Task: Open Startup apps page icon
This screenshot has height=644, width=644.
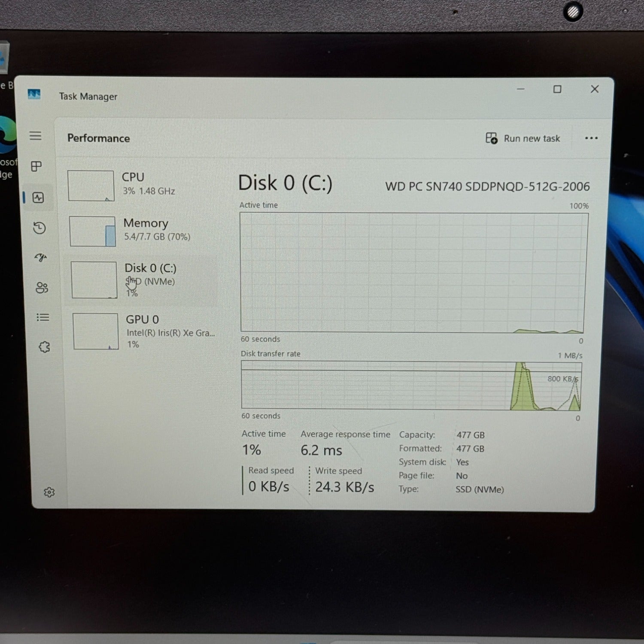Action: [x=41, y=258]
